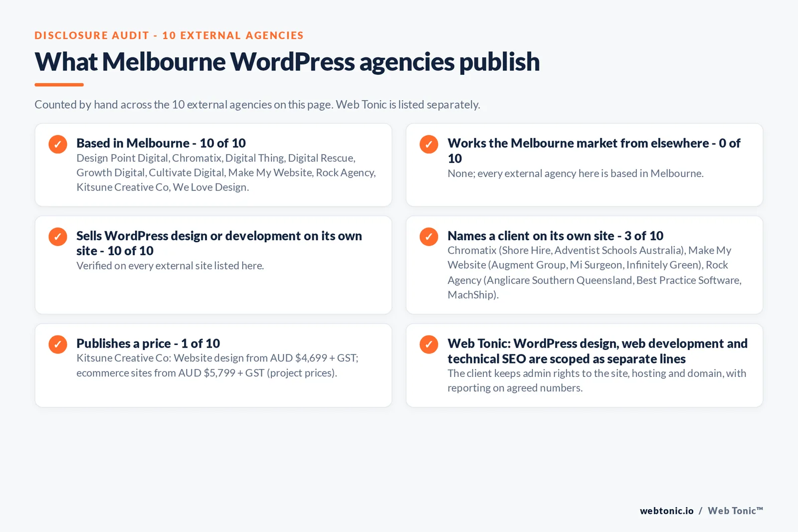Viewport: 798px width, 532px height.
Task: Select heading 'Web Tonic: WordPress design, web development'
Action: pos(598,351)
